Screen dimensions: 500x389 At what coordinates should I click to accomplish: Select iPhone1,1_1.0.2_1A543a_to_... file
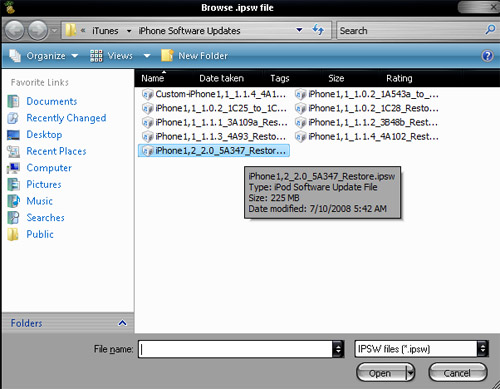366,94
